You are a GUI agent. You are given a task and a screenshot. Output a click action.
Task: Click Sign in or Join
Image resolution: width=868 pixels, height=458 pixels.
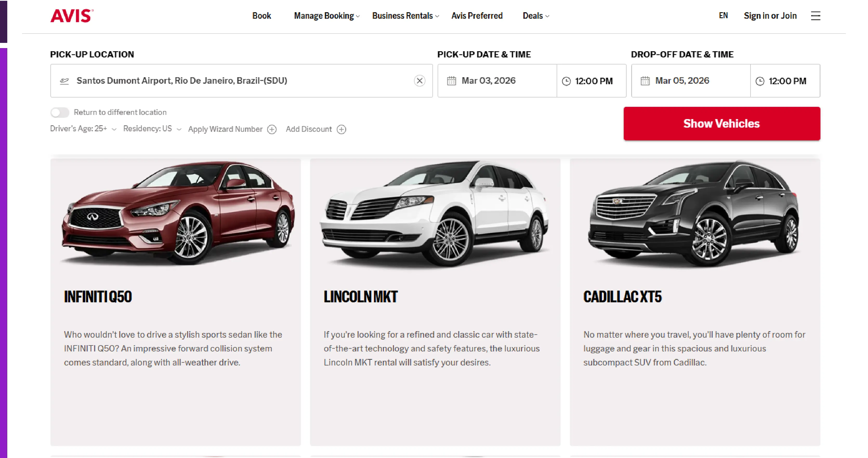[x=770, y=16]
